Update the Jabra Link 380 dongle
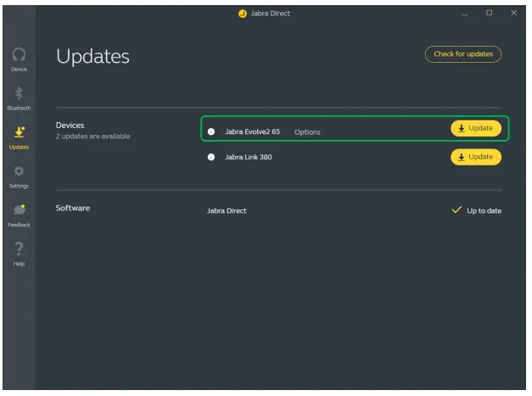The image size is (532, 396). point(475,158)
